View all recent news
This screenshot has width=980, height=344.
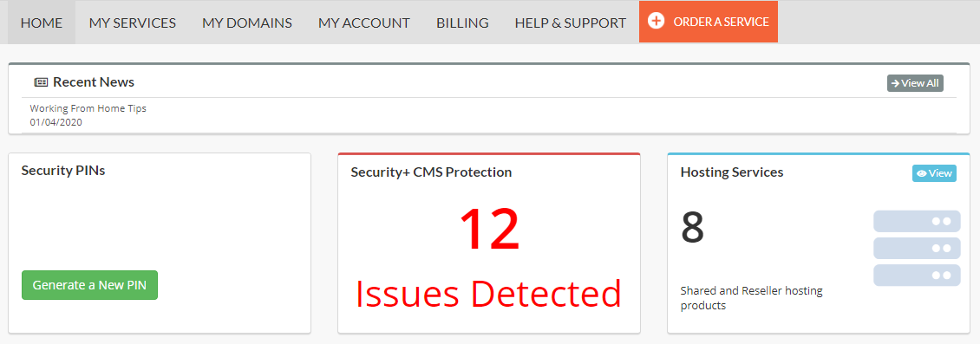tap(915, 84)
